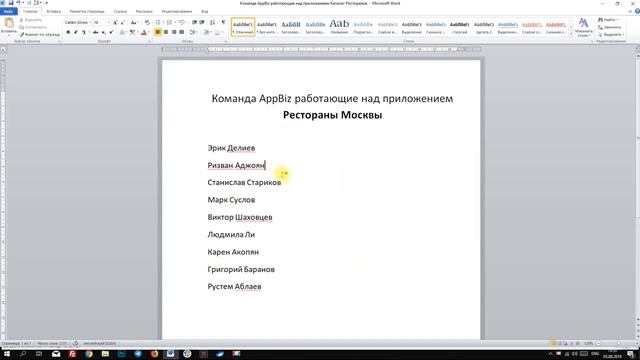Switch to the Рассылки (Mailings) tab

coord(144,11)
